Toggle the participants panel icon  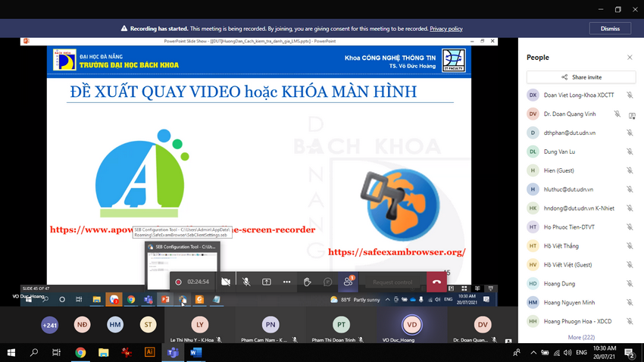click(x=349, y=282)
